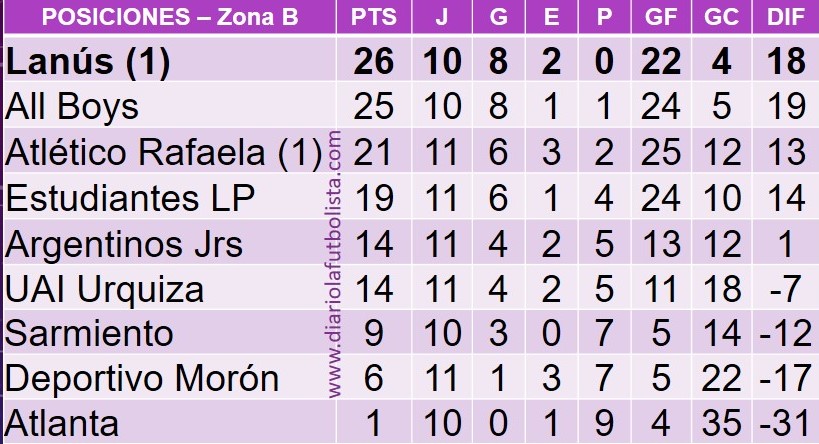
Task: Open the www.diariolafutbolista.com watermark link
Action: [334, 264]
